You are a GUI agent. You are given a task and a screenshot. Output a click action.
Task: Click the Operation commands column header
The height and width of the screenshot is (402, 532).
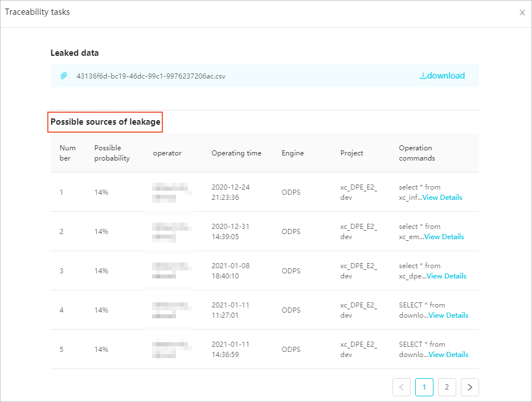coord(416,153)
